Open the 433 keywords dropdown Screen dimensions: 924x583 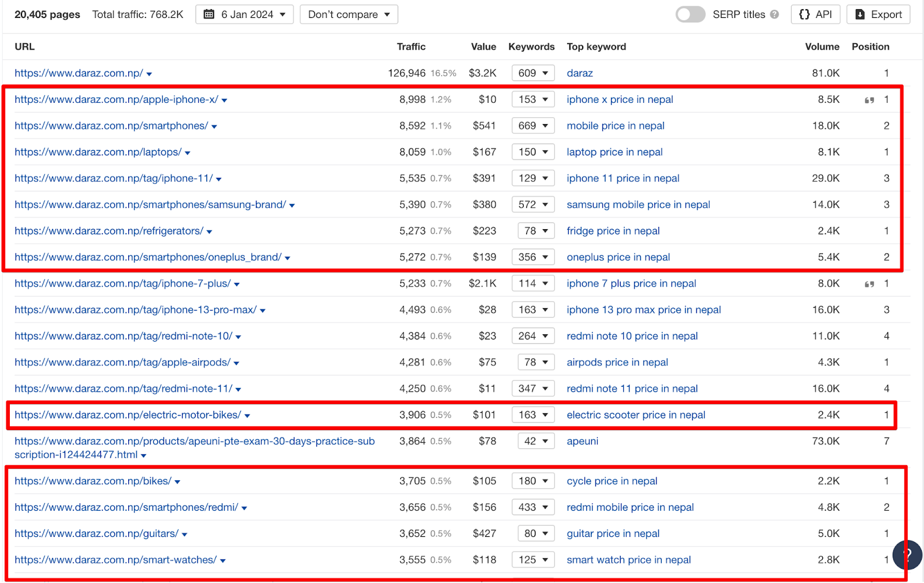click(x=533, y=507)
